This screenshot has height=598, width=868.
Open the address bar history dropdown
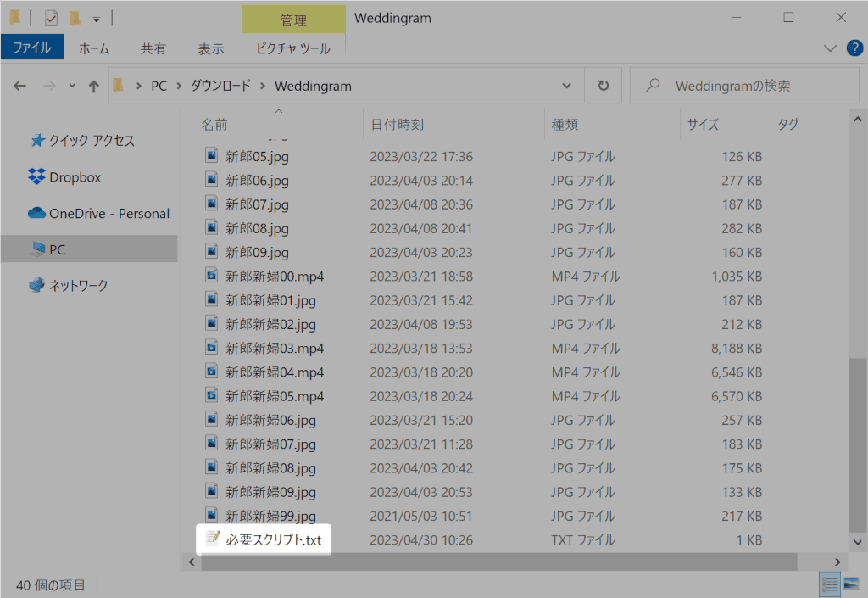[x=566, y=85]
